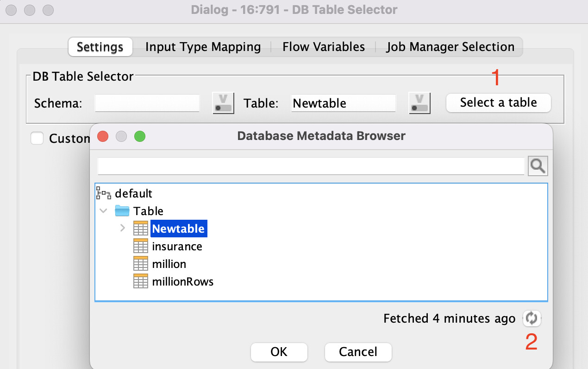Click green zoom button of Metadata Browser
The image size is (588, 369).
140,136
